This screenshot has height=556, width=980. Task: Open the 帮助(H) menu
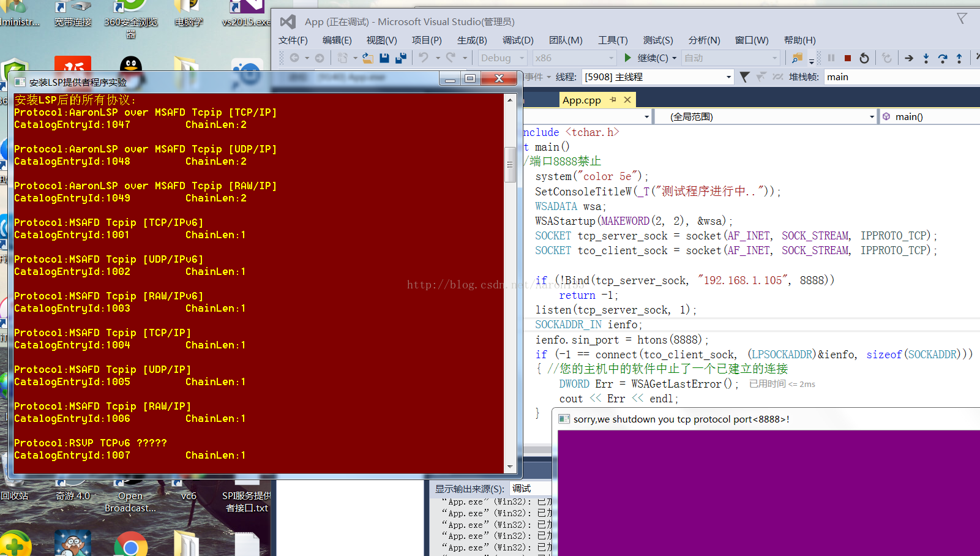tap(799, 40)
